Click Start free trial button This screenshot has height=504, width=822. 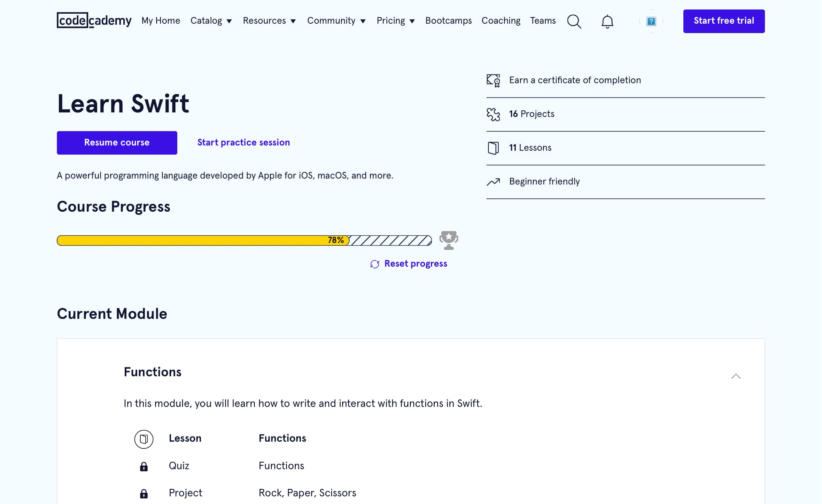[x=724, y=21]
